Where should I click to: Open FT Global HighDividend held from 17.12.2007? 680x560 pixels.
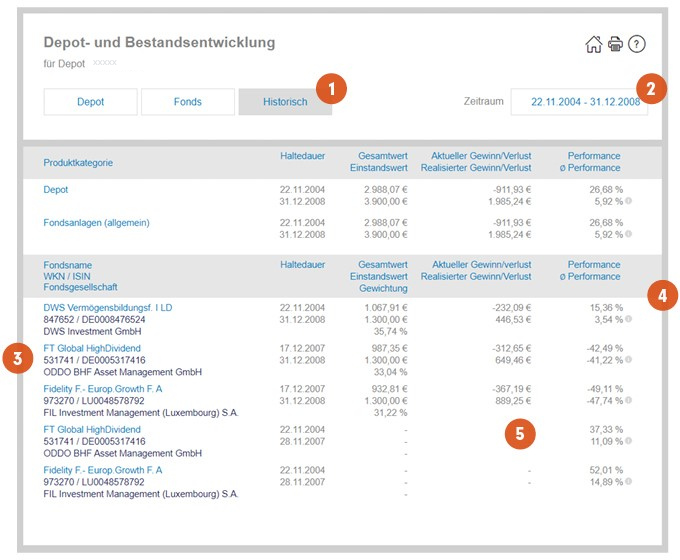[92, 348]
